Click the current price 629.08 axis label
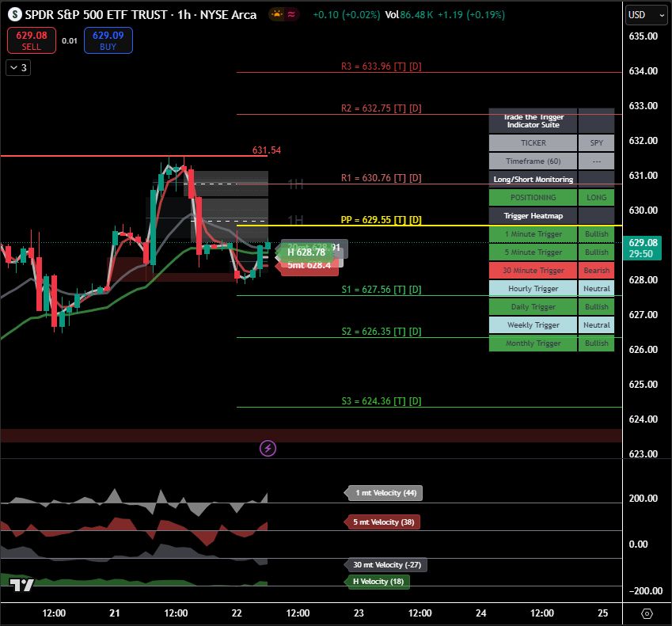This screenshot has height=626, width=672. click(x=643, y=248)
